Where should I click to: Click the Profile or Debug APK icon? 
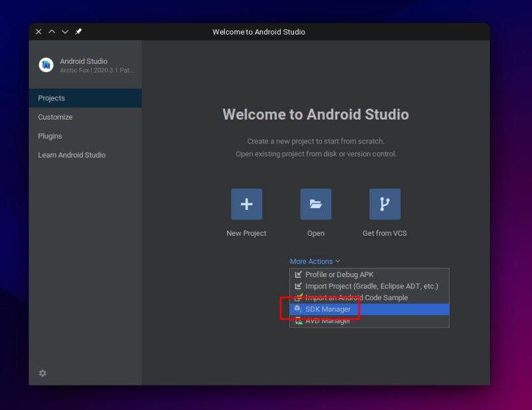click(298, 274)
